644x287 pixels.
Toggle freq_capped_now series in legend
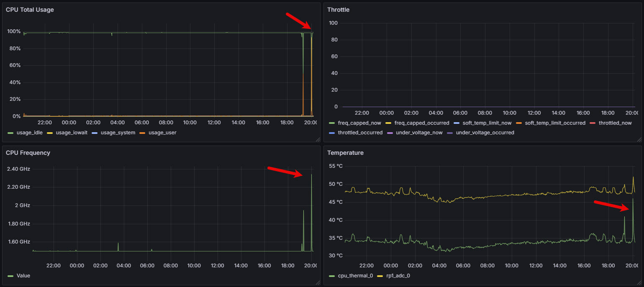(x=359, y=123)
